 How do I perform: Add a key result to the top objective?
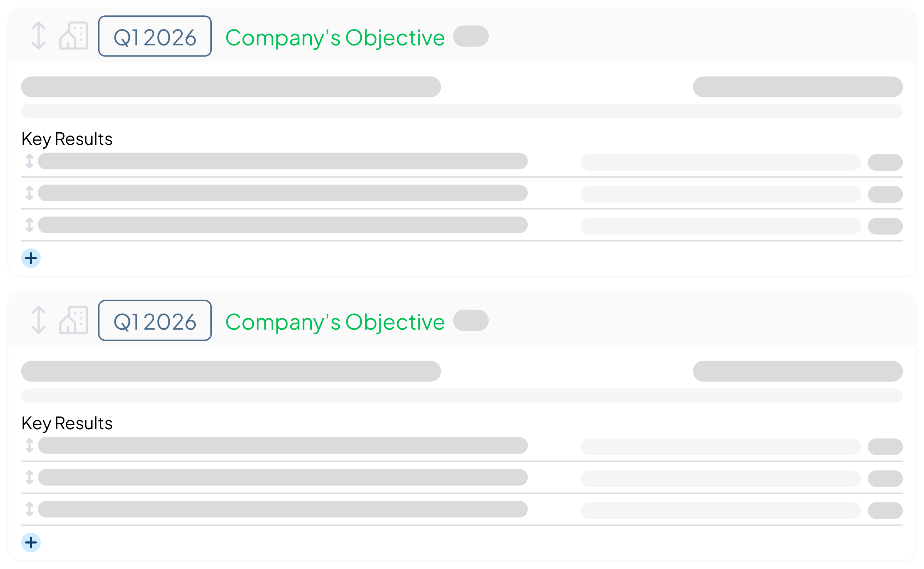tap(31, 258)
